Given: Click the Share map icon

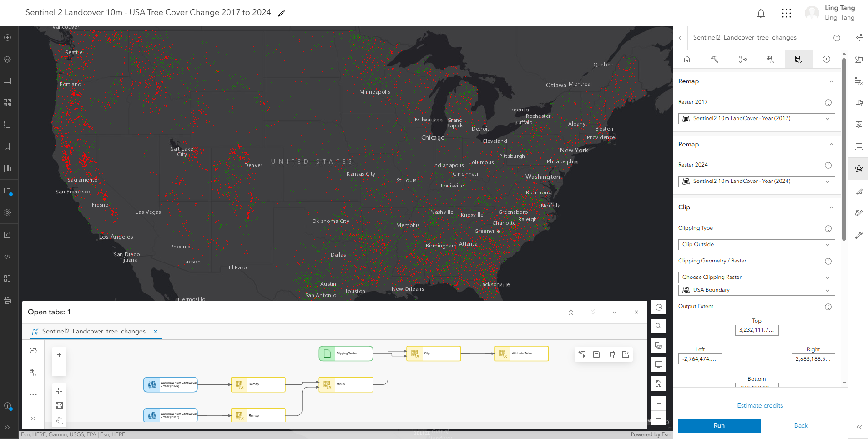Looking at the screenshot, I should [x=7, y=235].
